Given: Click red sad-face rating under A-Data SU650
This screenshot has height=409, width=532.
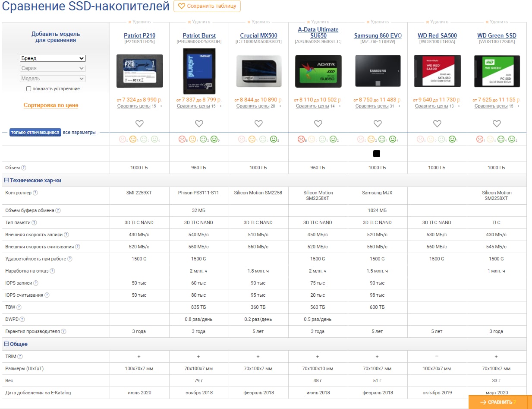Looking at the screenshot, I should (x=301, y=139).
